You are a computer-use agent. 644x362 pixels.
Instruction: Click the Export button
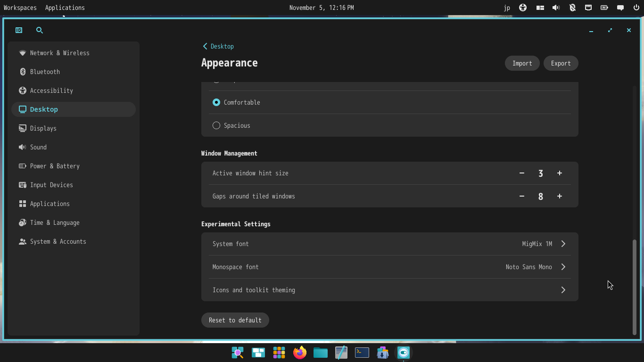pyautogui.click(x=561, y=63)
